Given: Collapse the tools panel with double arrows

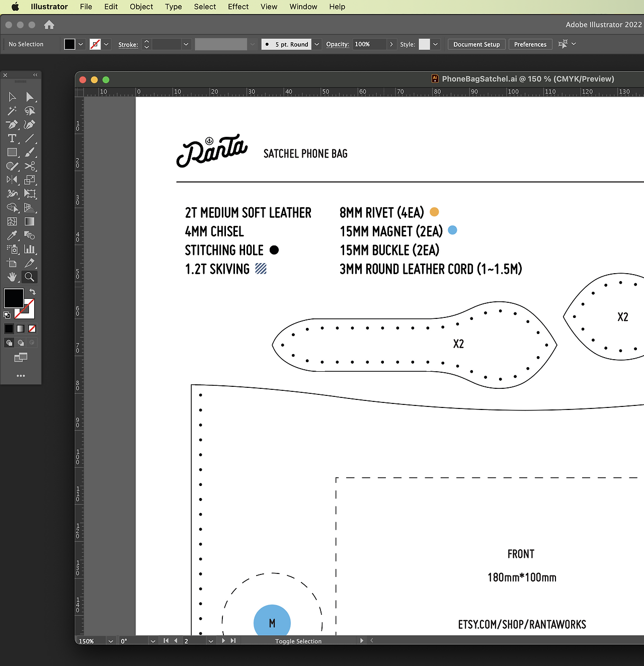Looking at the screenshot, I should (x=35, y=75).
